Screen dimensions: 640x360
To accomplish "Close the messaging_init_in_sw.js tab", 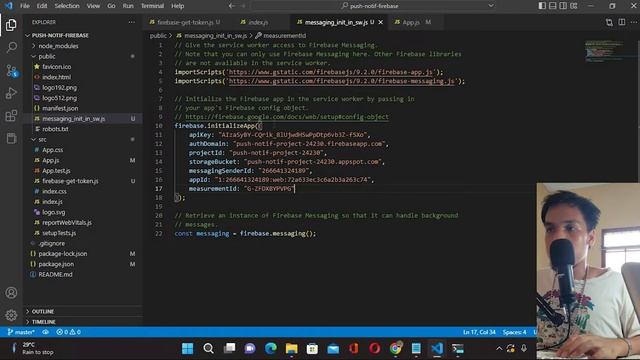I will point(380,22).
